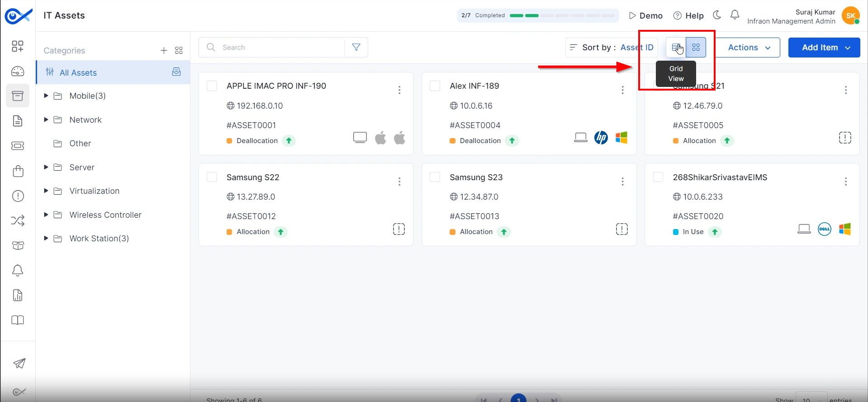
Task: Select All Assets category
Action: pyautogui.click(x=78, y=72)
